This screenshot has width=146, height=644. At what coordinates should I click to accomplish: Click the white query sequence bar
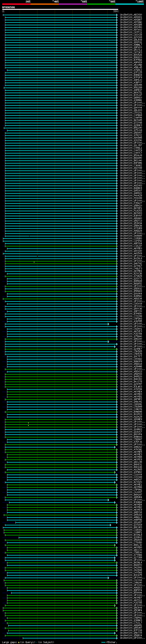click(60, 10)
